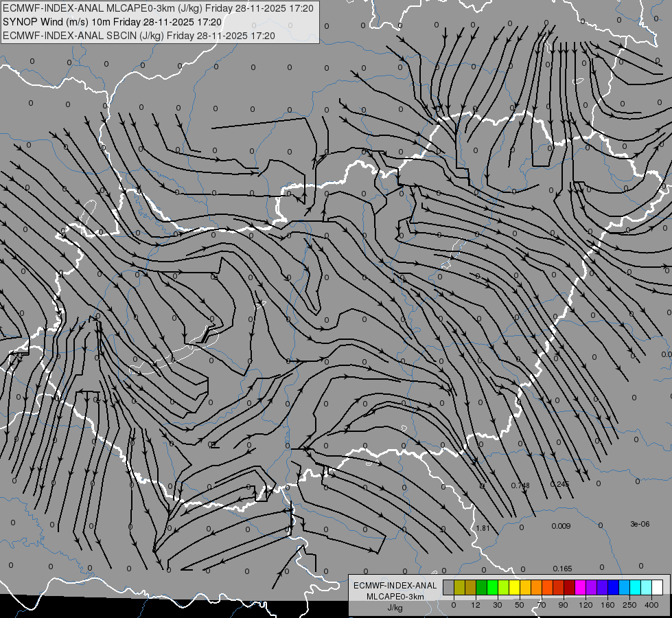This screenshot has width=672, height=618.
Task: Pick the cyan swatch before 400
Action: click(x=636, y=587)
